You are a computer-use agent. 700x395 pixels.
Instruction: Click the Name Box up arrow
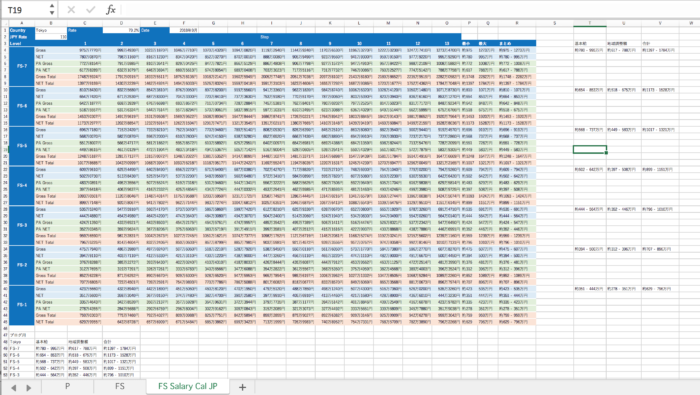click(52, 6)
